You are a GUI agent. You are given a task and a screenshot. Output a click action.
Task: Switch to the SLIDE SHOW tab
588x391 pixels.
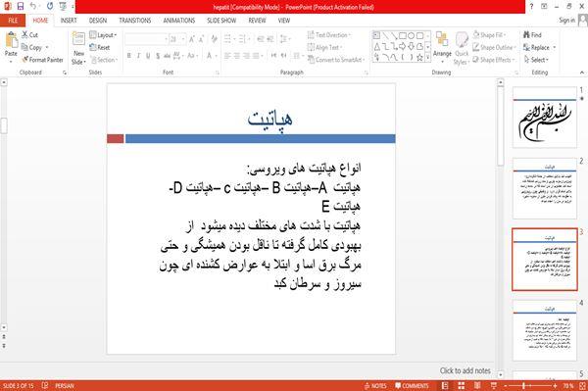point(221,21)
